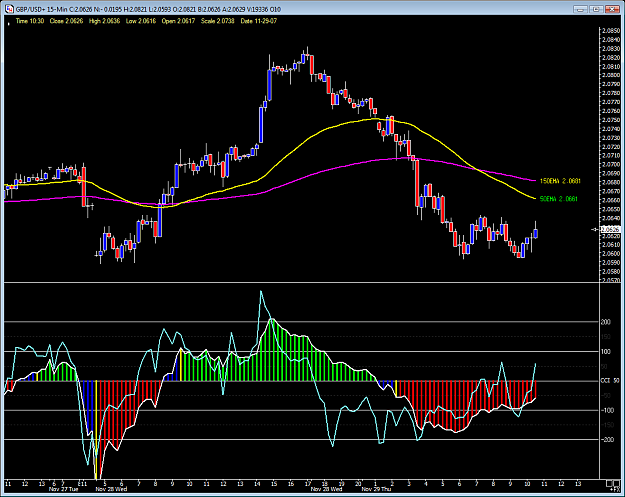Click the Open 2.0617 readout
Image resolution: width=625 pixels, height=497 pixels.
tap(178, 21)
